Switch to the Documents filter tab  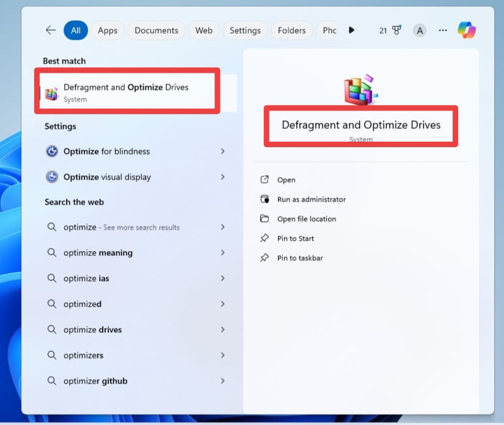(156, 30)
